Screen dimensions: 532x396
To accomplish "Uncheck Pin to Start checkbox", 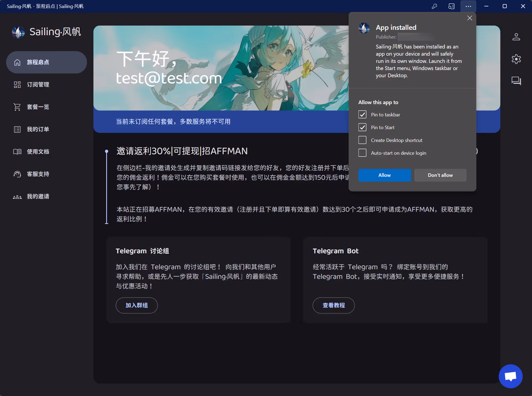I will (362, 128).
